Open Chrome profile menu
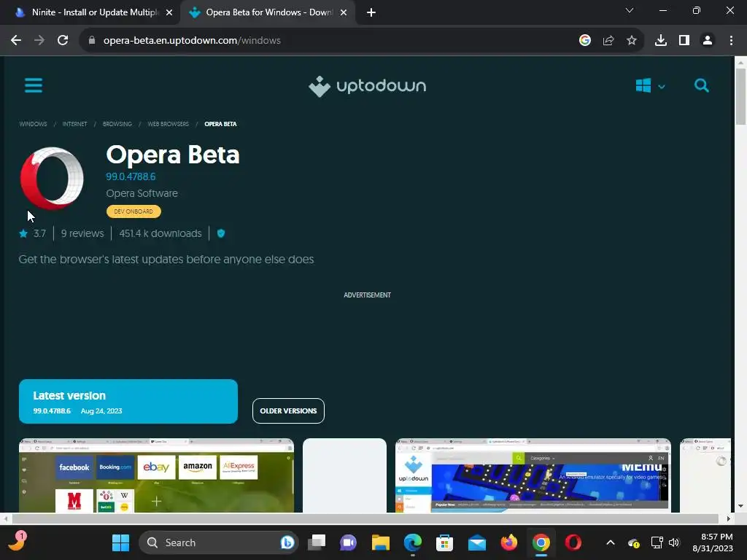Viewport: 747px width, 560px height. click(708, 41)
